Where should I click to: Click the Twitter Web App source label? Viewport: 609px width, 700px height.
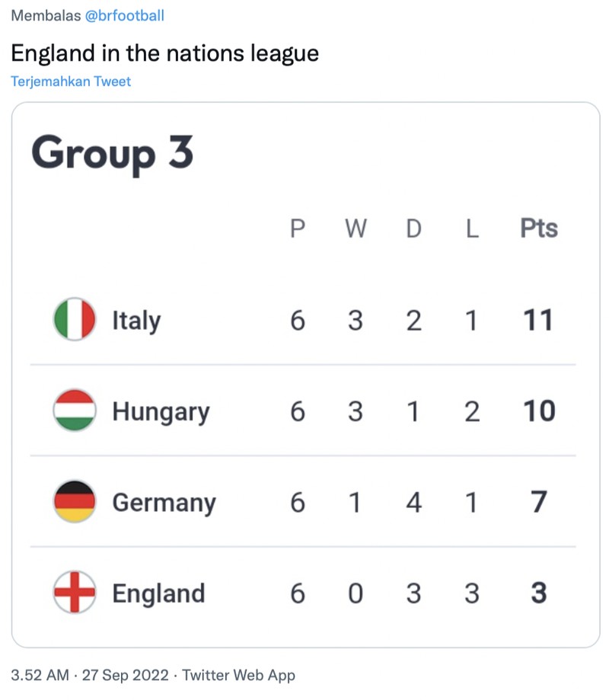238,675
